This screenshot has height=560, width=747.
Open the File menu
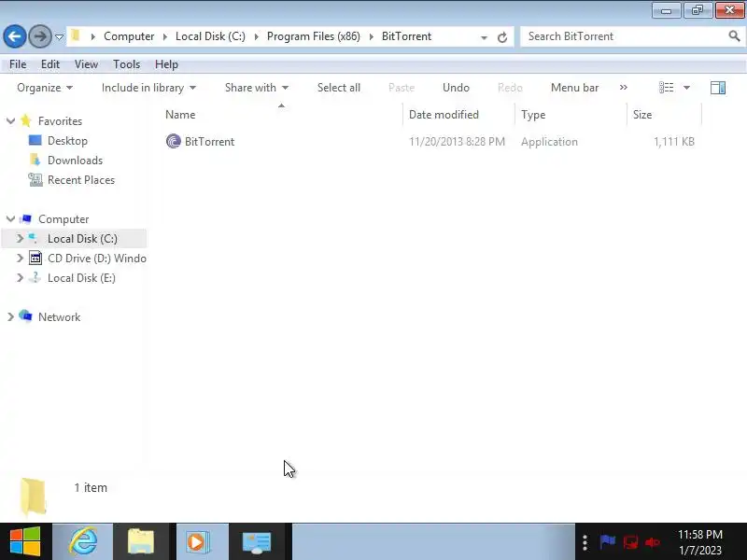click(x=18, y=64)
